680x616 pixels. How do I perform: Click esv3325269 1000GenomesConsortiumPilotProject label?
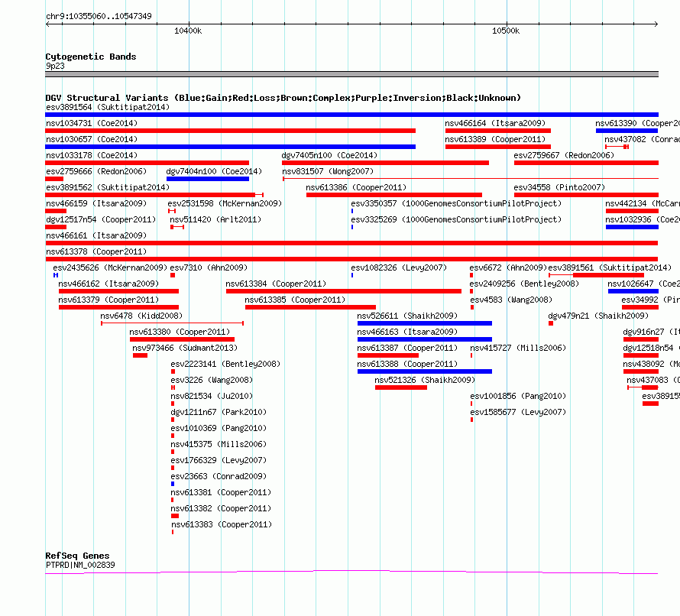coord(456,219)
